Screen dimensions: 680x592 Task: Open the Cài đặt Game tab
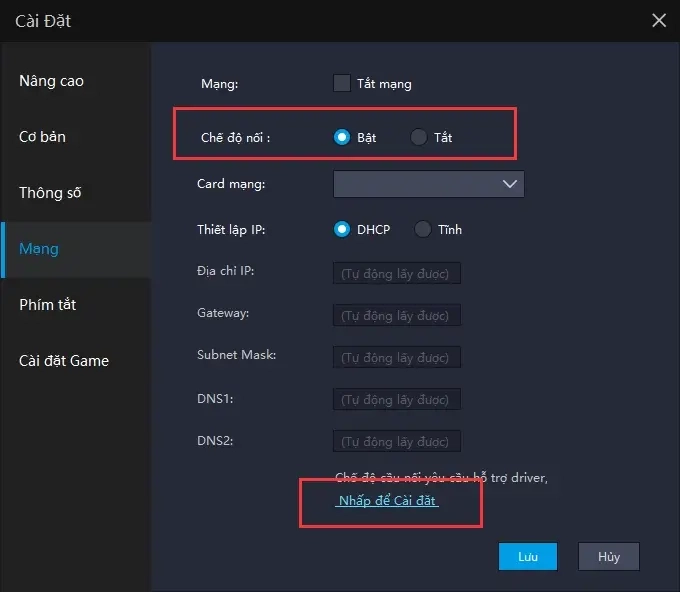pyautogui.click(x=64, y=360)
